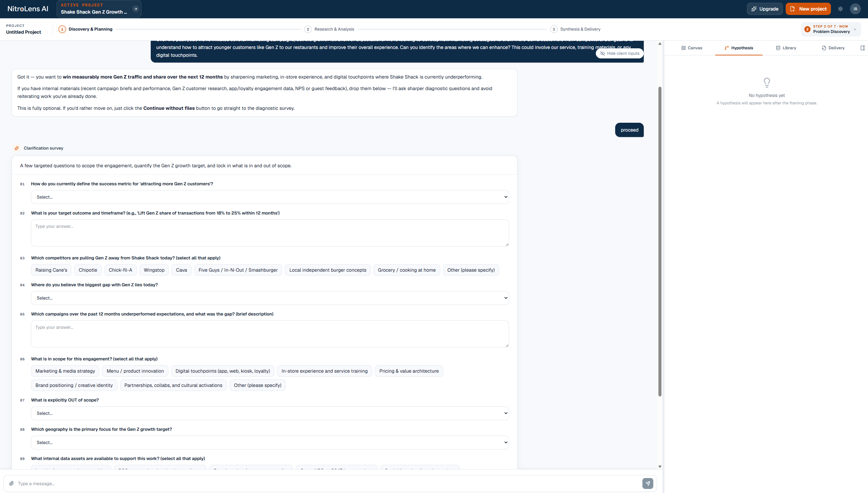Open the biggest gap with Gen Z dropdown
The width and height of the screenshot is (868, 493).
point(270,298)
